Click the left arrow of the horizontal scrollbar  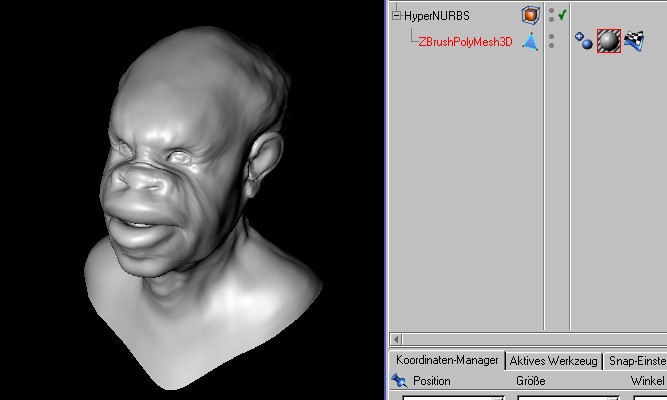[x=395, y=340]
